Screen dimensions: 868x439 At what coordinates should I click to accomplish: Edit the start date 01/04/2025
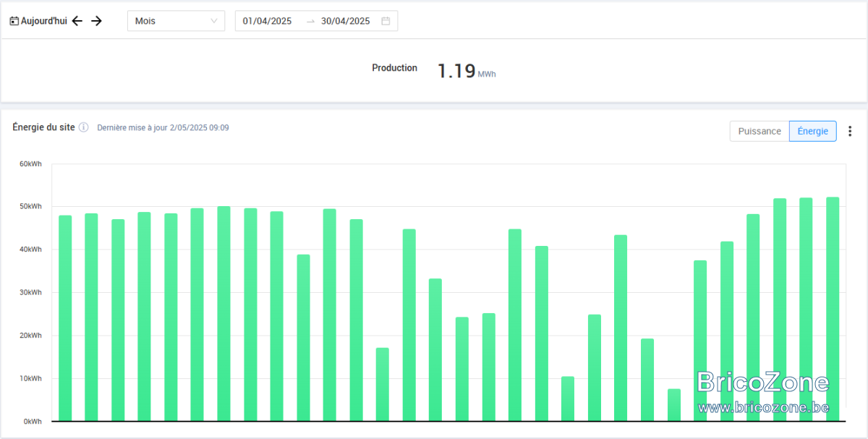(268, 21)
